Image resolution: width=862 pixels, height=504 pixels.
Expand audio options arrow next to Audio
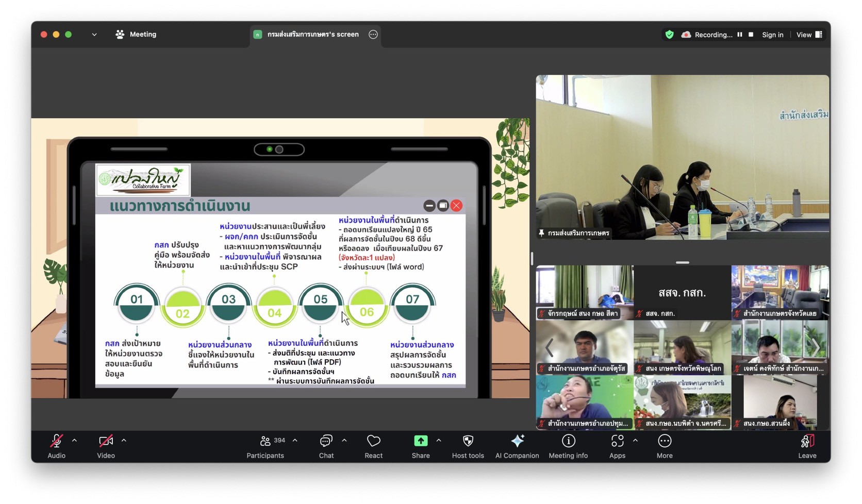pos(75,441)
